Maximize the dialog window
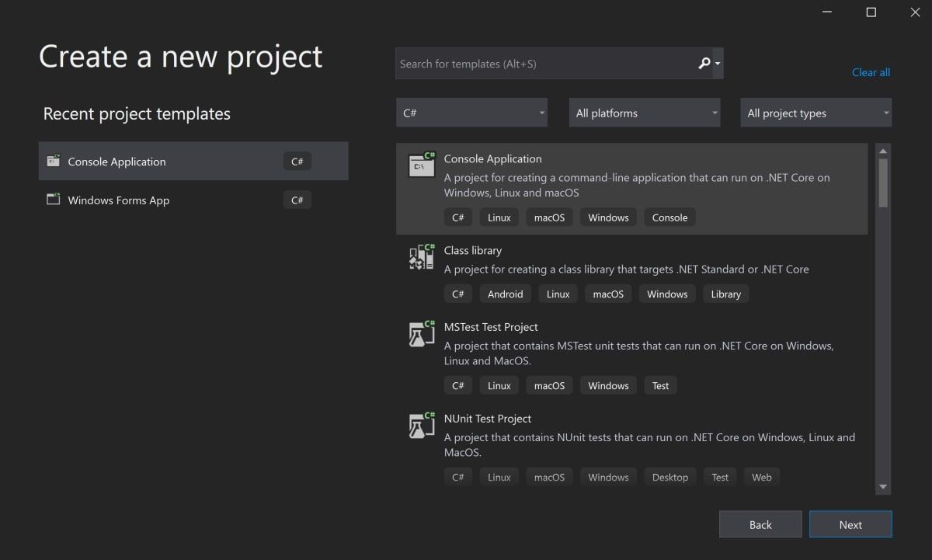The width and height of the screenshot is (932, 560). (871, 12)
